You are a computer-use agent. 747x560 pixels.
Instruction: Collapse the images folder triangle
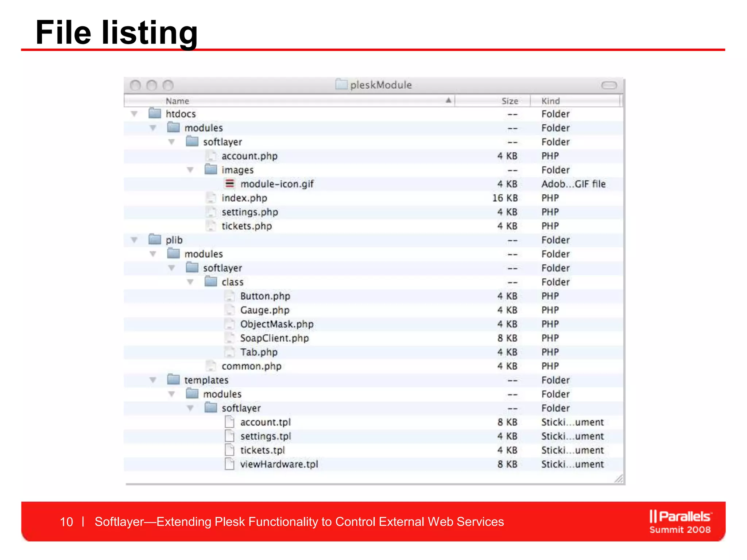pos(190,170)
